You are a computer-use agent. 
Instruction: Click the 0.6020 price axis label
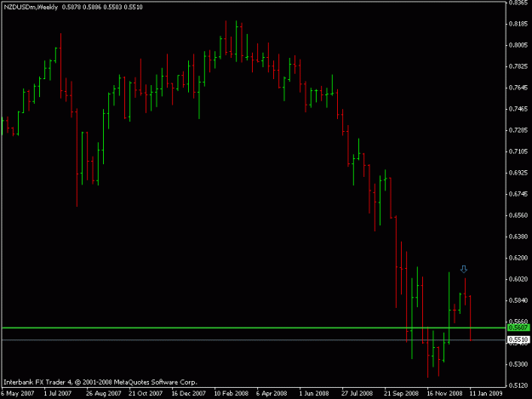click(518, 279)
